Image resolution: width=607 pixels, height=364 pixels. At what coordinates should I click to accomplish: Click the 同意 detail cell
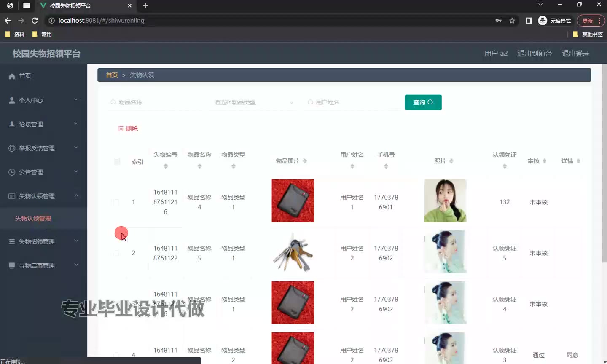tap(572, 355)
